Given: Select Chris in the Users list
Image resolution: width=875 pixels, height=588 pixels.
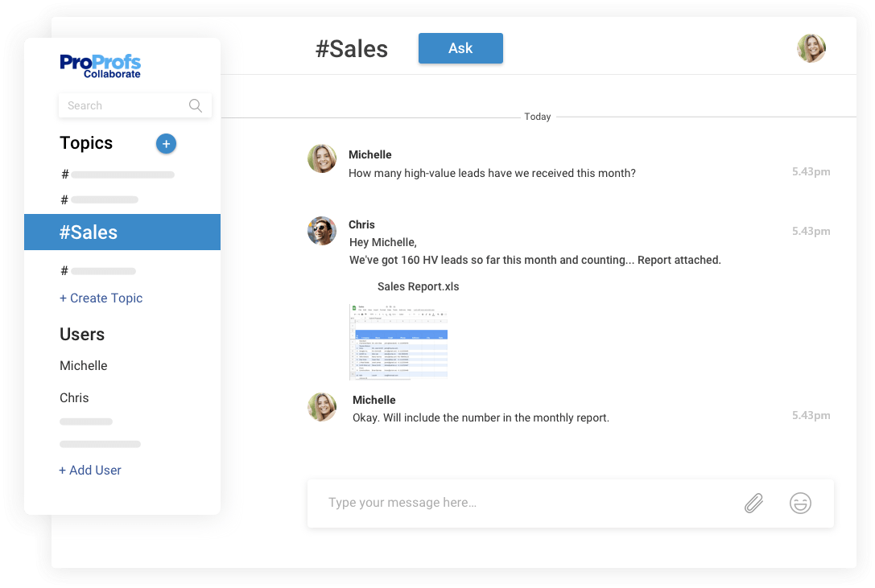Looking at the screenshot, I should coord(74,398).
